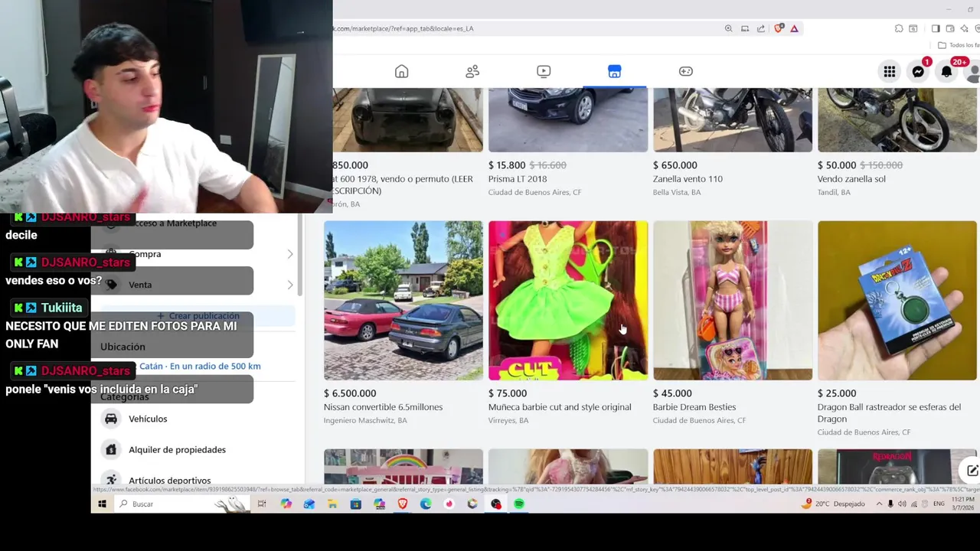980x551 pixels.
Task: Open the Nissan convertible listing photo
Action: tap(403, 300)
